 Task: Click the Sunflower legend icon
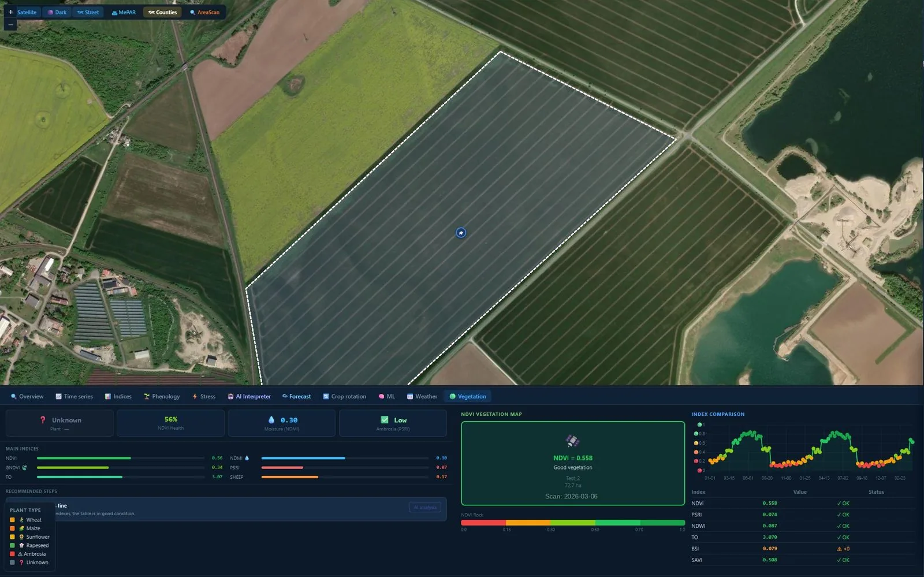[x=21, y=537]
